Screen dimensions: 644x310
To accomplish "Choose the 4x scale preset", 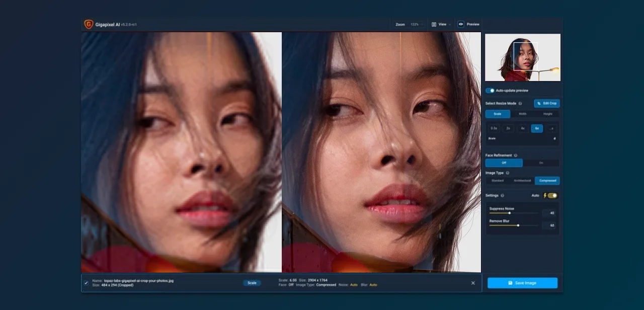I will (523, 128).
